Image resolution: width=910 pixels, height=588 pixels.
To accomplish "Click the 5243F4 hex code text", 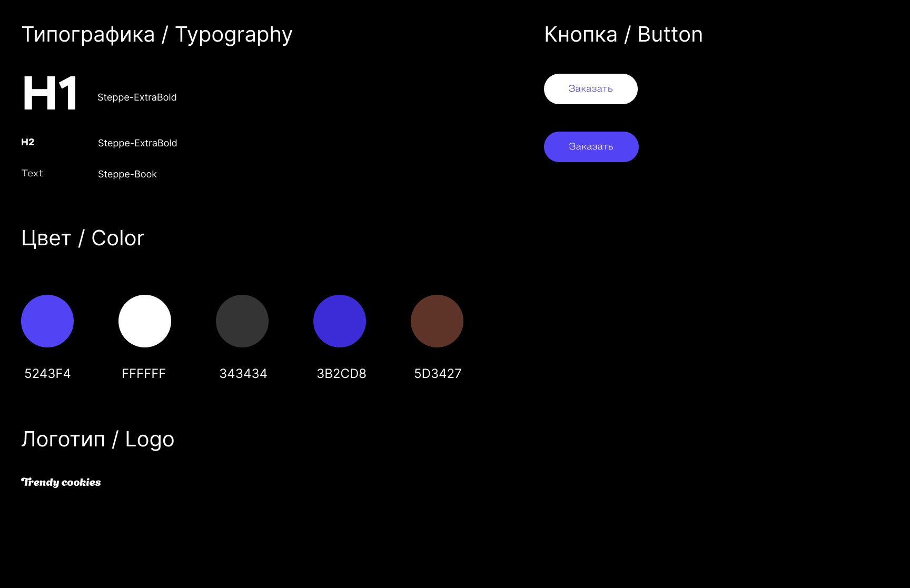I will click(x=47, y=374).
